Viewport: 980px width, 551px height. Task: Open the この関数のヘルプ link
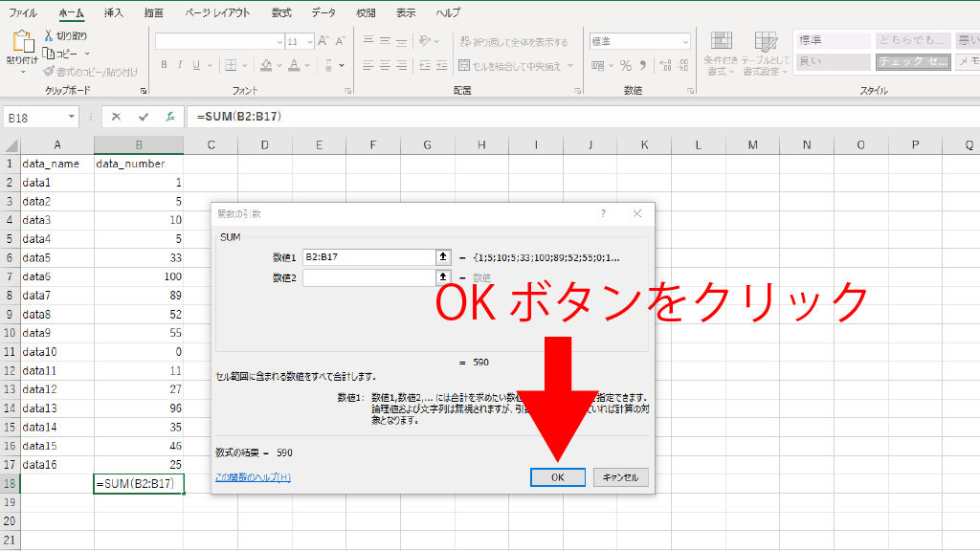click(x=253, y=476)
